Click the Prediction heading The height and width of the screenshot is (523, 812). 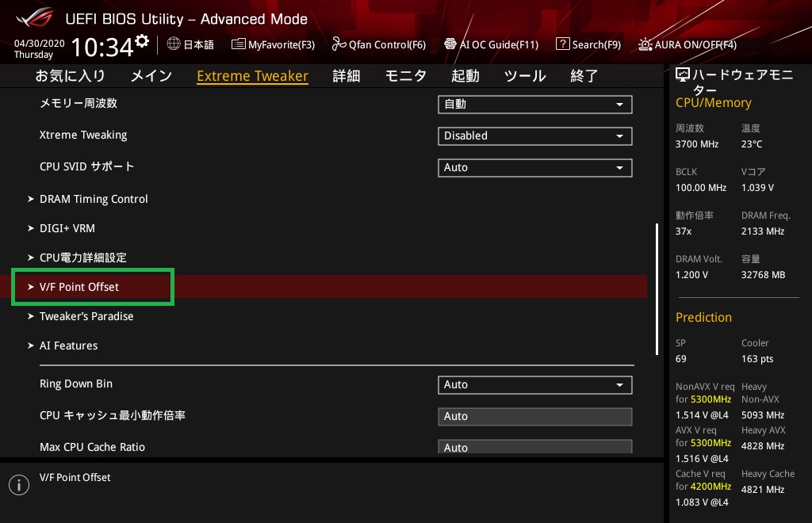click(x=703, y=317)
